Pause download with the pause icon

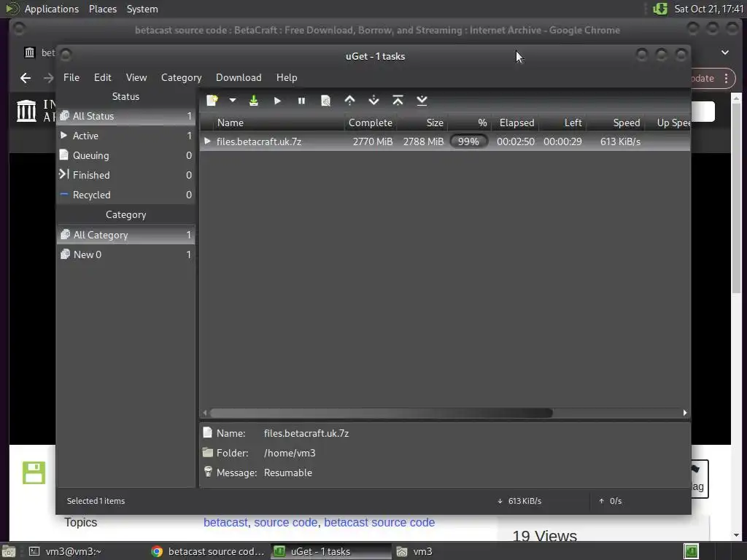(x=301, y=101)
